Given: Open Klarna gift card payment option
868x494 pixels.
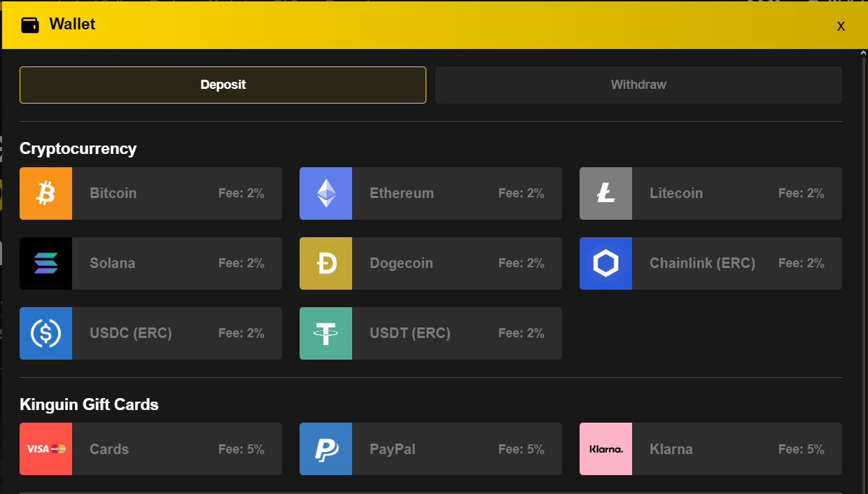Looking at the screenshot, I should coord(710,449).
